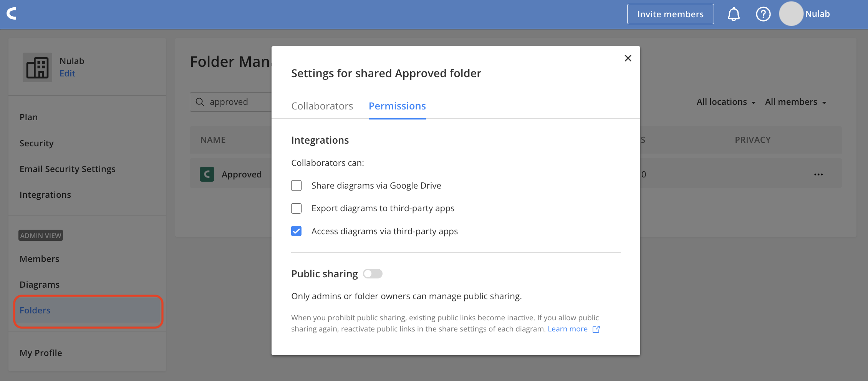This screenshot has height=381, width=868.
Task: Select Folders in the sidebar
Action: click(88, 311)
